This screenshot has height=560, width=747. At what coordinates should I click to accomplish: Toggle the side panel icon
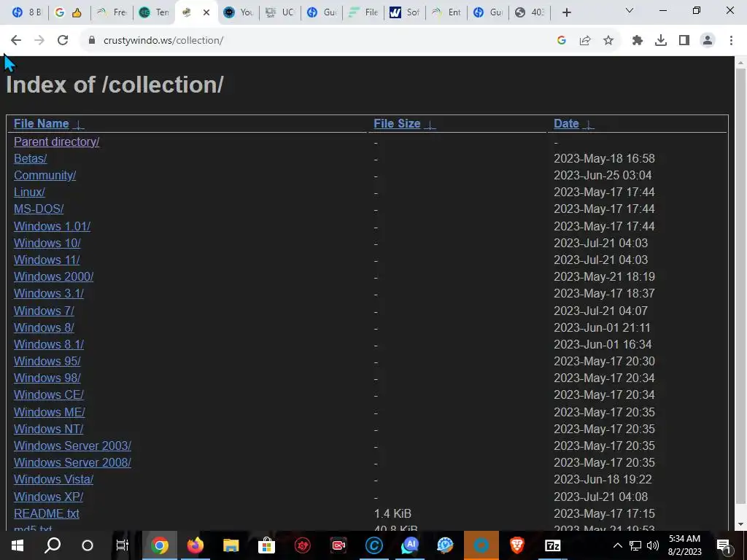[x=684, y=41]
